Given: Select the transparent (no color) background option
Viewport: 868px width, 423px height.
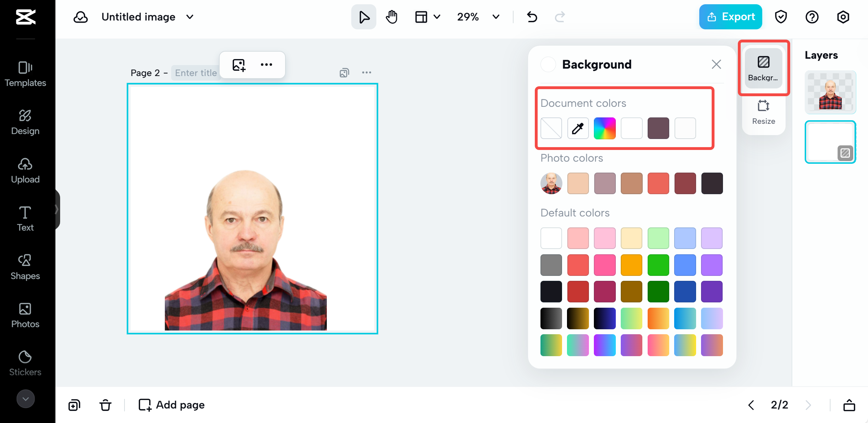Looking at the screenshot, I should tap(551, 128).
